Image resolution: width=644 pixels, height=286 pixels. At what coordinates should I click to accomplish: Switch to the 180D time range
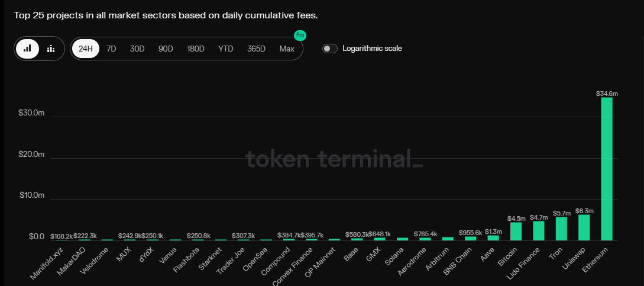click(196, 49)
